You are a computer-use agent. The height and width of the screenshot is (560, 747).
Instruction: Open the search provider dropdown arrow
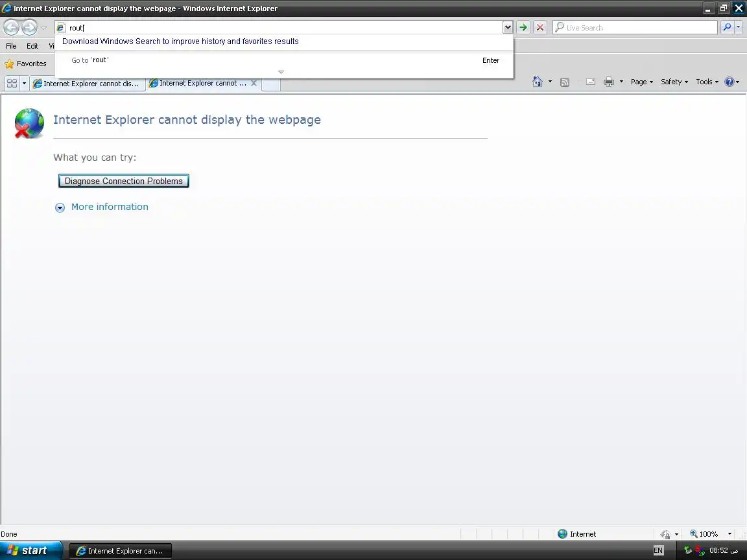(x=739, y=28)
